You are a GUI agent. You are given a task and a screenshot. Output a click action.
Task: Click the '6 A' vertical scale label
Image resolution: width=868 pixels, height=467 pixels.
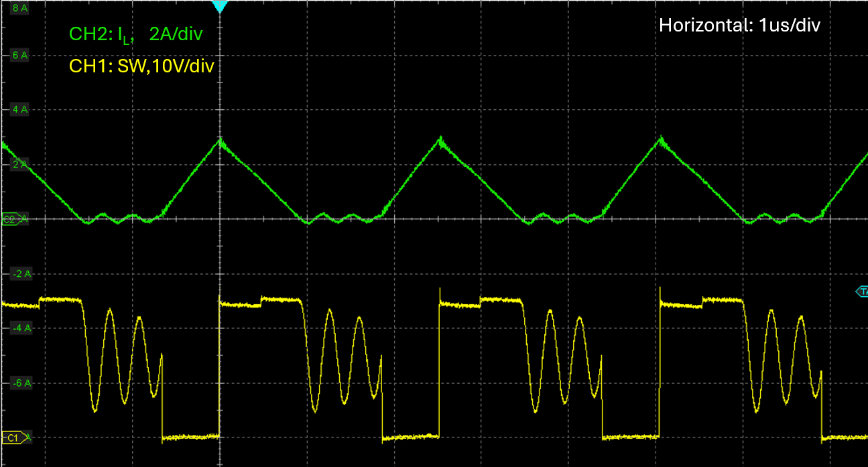pos(19,55)
